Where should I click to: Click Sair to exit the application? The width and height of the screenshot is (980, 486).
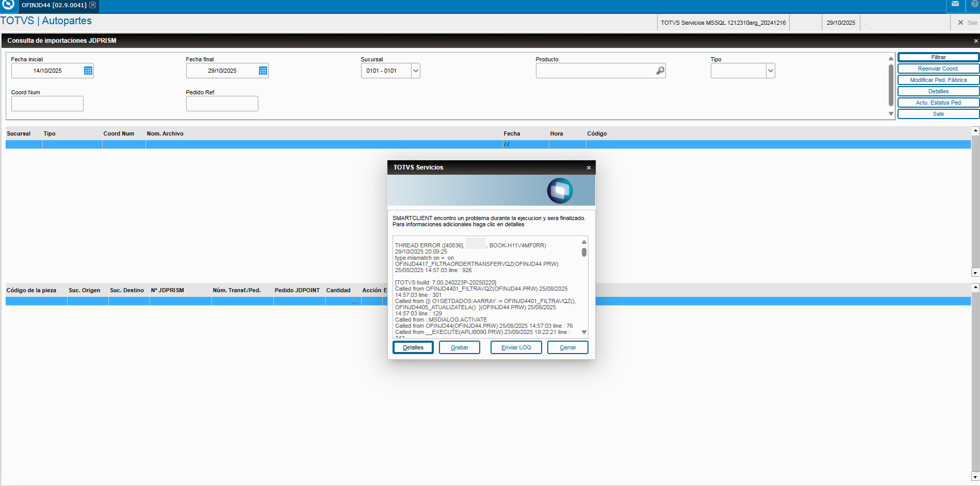[967, 23]
